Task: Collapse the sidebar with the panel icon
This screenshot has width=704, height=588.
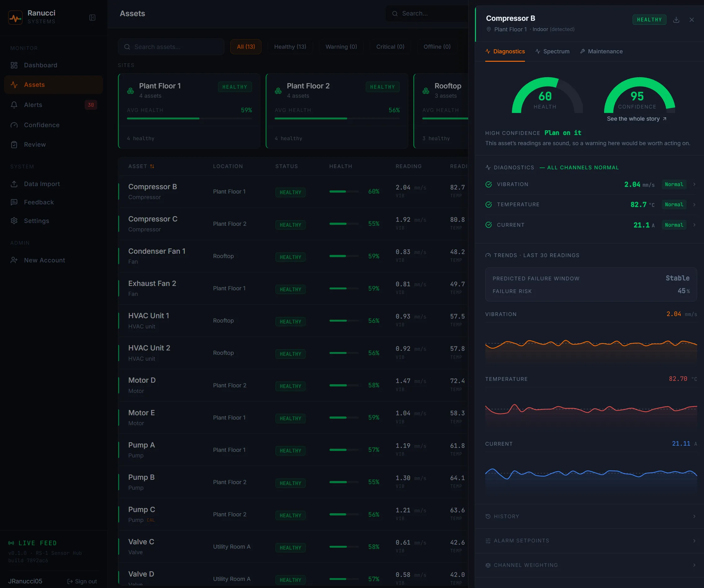Action: 92,17
